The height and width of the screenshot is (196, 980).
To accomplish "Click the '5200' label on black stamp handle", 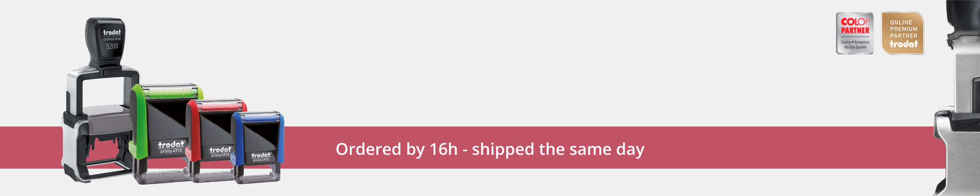I will 112,46.
